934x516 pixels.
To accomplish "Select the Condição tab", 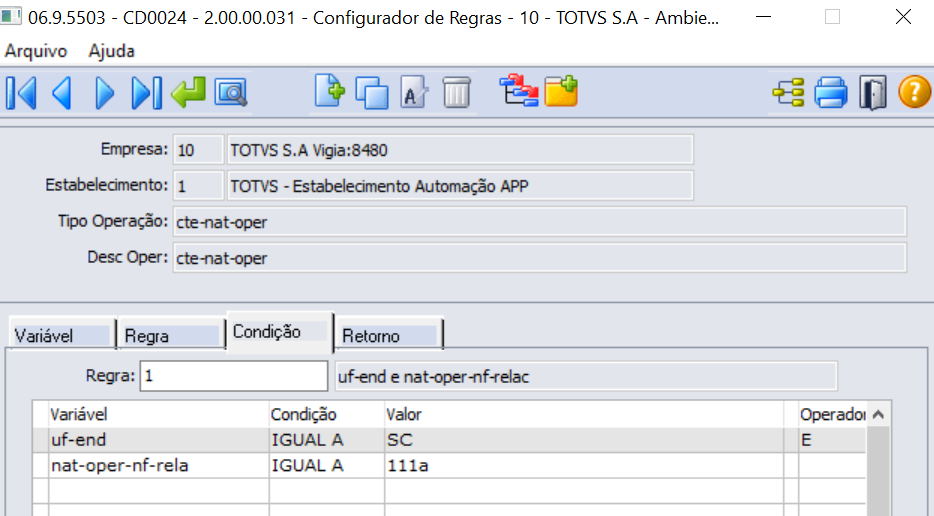I will click(x=279, y=331).
